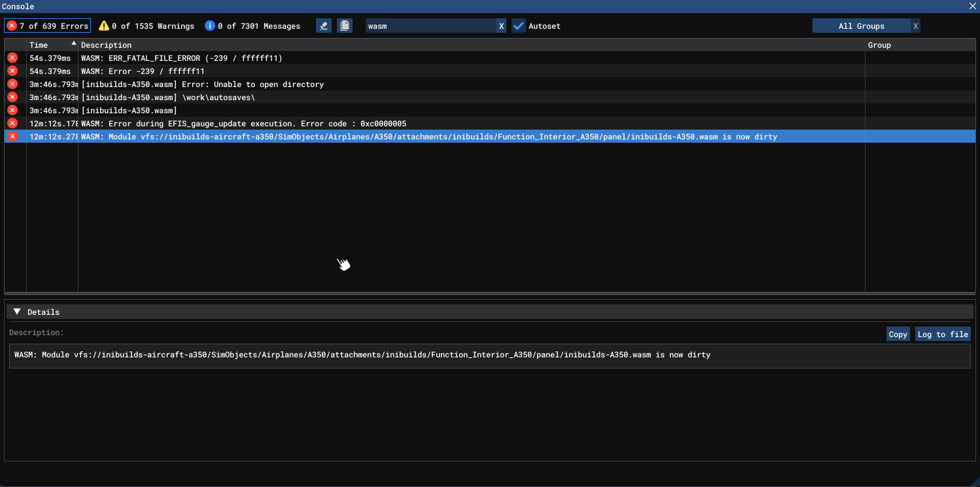Click error icon of the autosaves row
Image resolution: width=980 pixels, height=487 pixels.
click(12, 98)
